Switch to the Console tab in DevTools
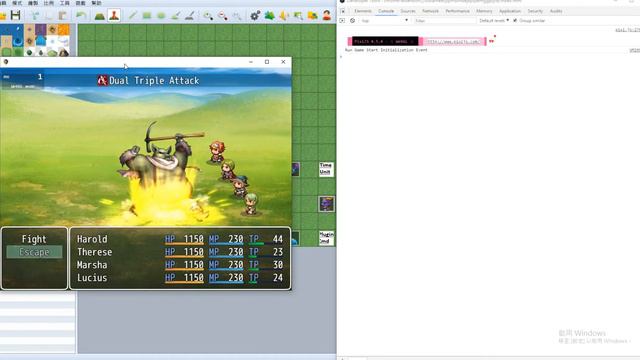The width and height of the screenshot is (640, 360). pos(386,11)
